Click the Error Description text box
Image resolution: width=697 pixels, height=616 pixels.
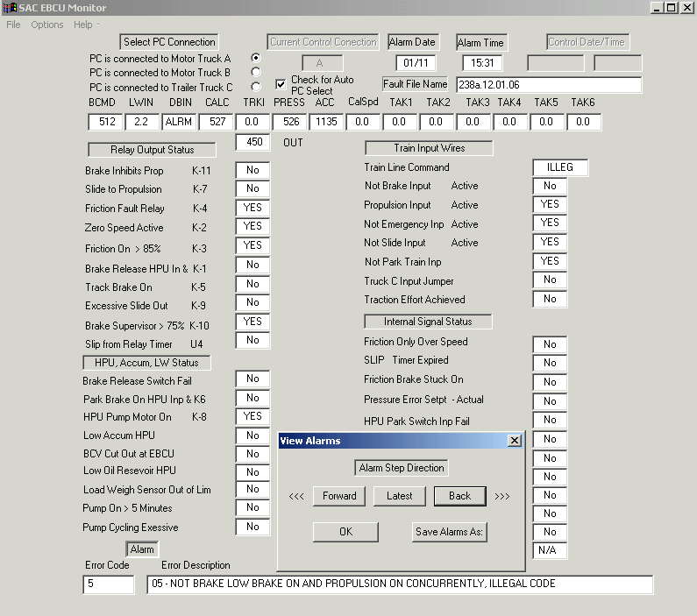pos(399,584)
